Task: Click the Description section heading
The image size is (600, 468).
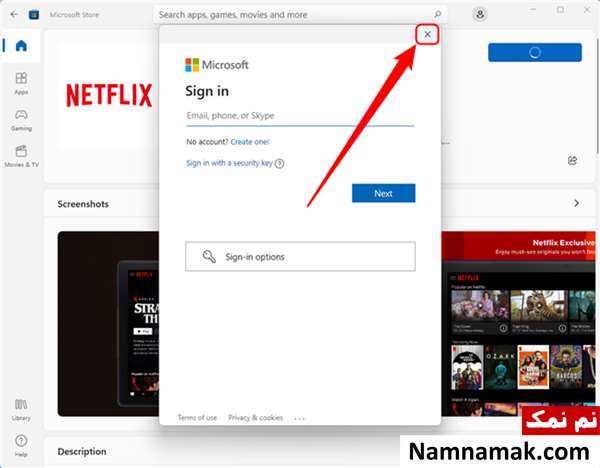Action: tap(82, 452)
